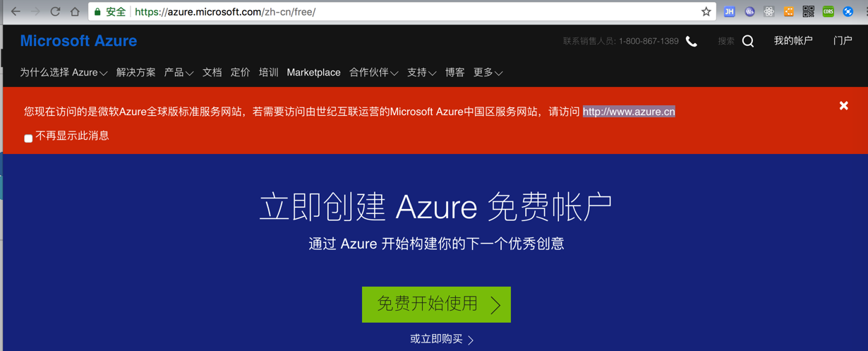Click the green secure padlock icon
Screen dimensions: 868x351
click(x=98, y=12)
